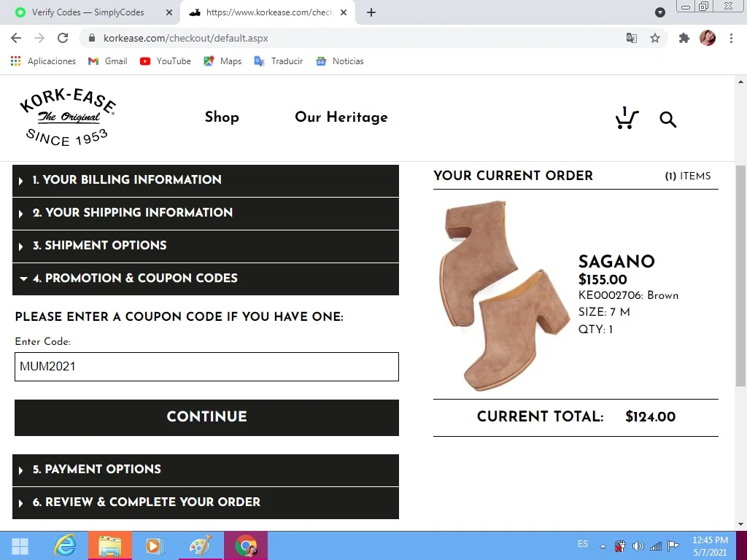Click the network signal tray icon

click(656, 546)
